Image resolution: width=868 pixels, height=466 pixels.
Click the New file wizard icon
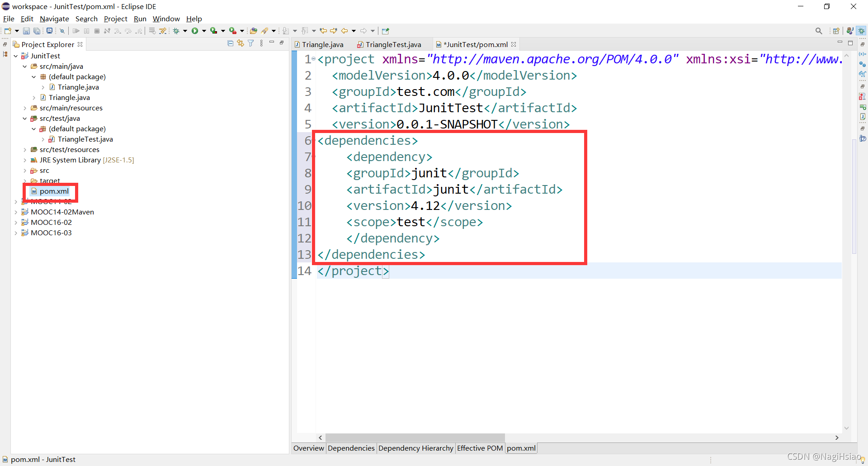click(x=8, y=31)
